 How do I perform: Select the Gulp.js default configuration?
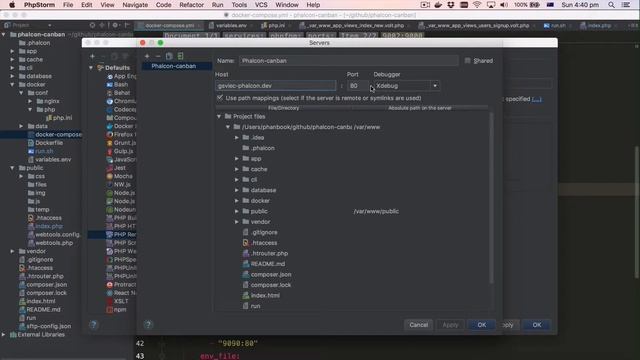123,151
